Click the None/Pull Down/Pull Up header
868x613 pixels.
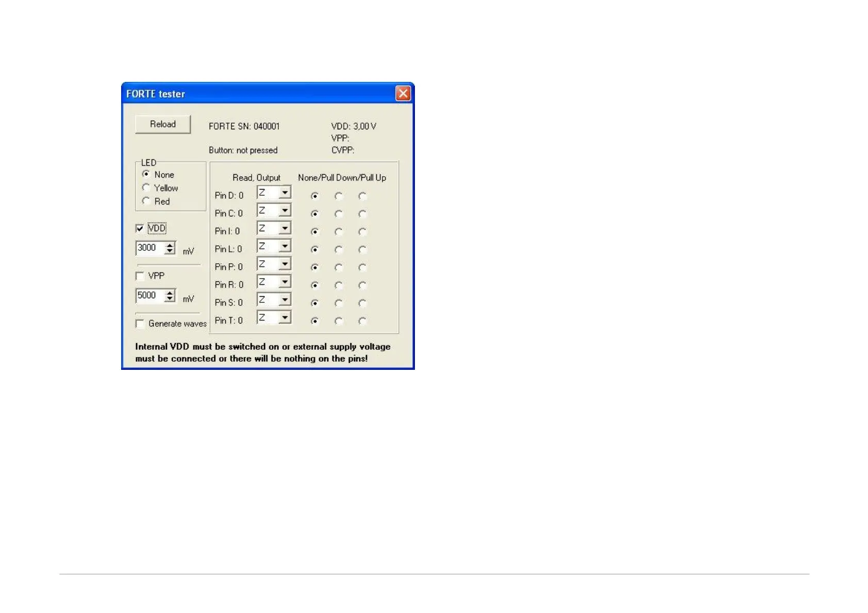pyautogui.click(x=342, y=178)
